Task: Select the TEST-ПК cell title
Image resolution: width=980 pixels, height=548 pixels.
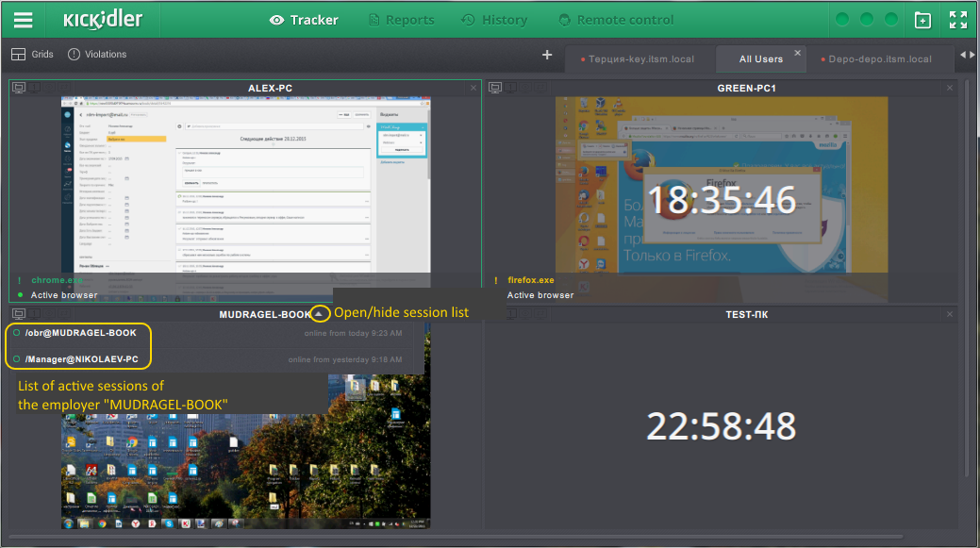Action: (747, 314)
